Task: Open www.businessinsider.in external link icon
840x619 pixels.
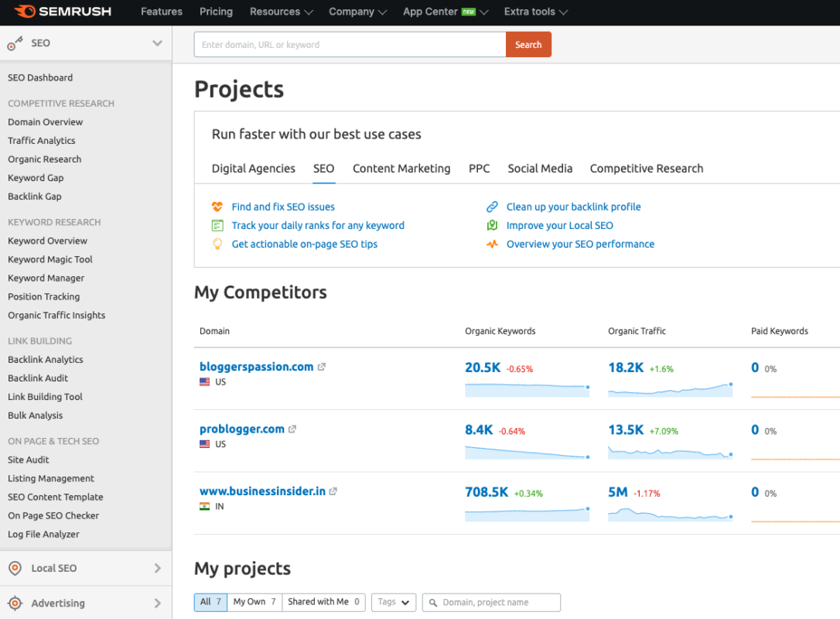Action: pos(333,491)
